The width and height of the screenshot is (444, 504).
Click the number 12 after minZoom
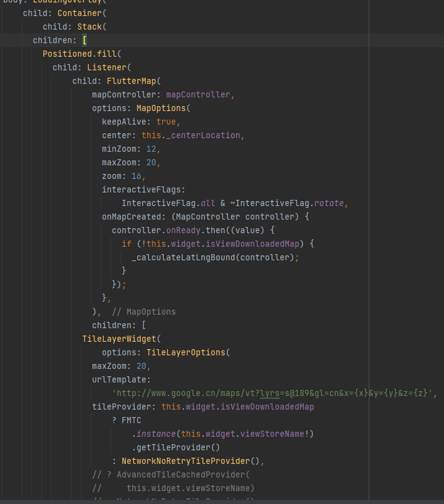(151, 149)
